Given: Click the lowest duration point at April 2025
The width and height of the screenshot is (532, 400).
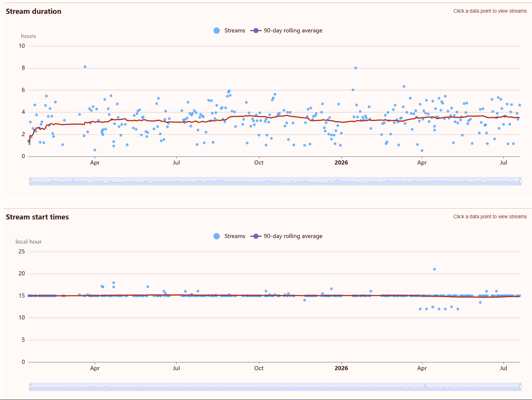Looking at the screenshot, I should point(95,150).
